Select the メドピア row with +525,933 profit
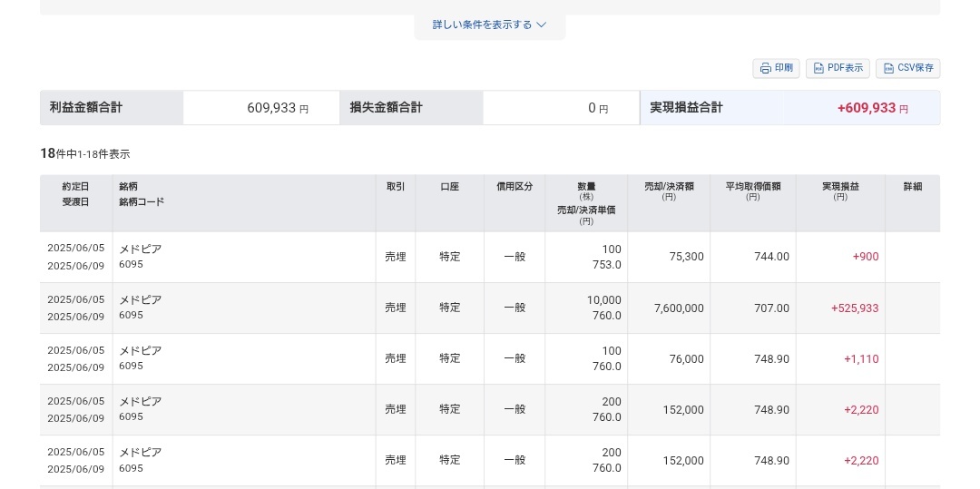980x489 pixels. coord(490,308)
